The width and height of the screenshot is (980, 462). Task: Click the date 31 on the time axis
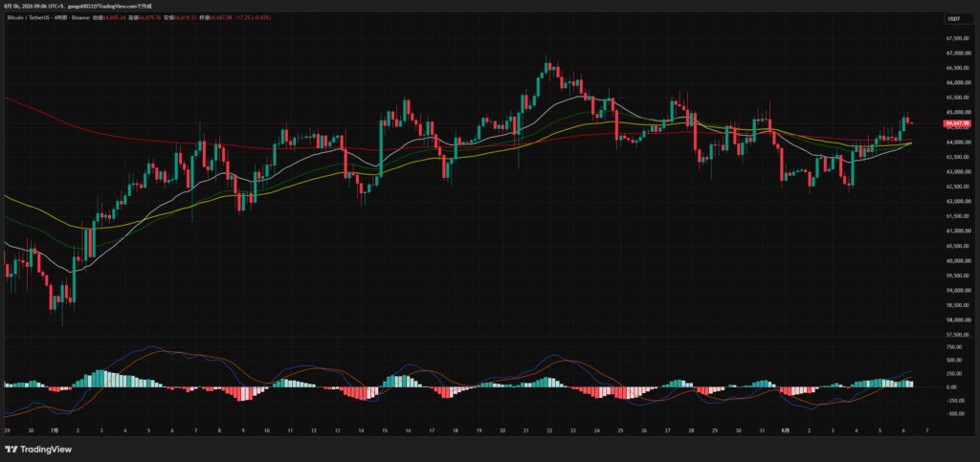coord(761,430)
